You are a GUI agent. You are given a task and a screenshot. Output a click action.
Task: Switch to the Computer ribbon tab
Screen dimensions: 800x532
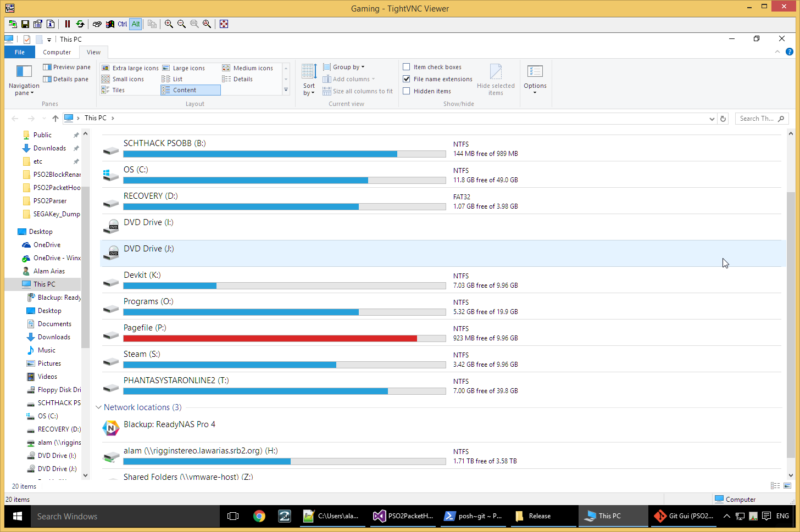(57, 52)
